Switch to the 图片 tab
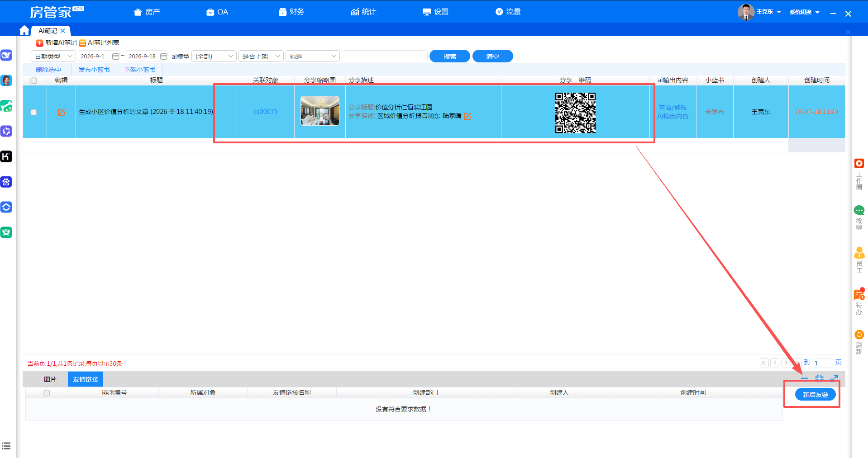The height and width of the screenshot is (458, 868). point(50,379)
